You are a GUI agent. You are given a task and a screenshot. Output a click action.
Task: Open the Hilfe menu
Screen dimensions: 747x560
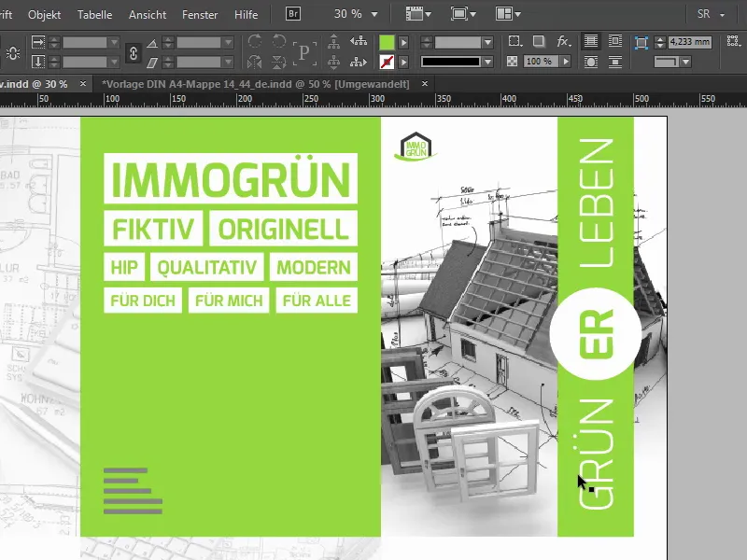click(x=246, y=15)
